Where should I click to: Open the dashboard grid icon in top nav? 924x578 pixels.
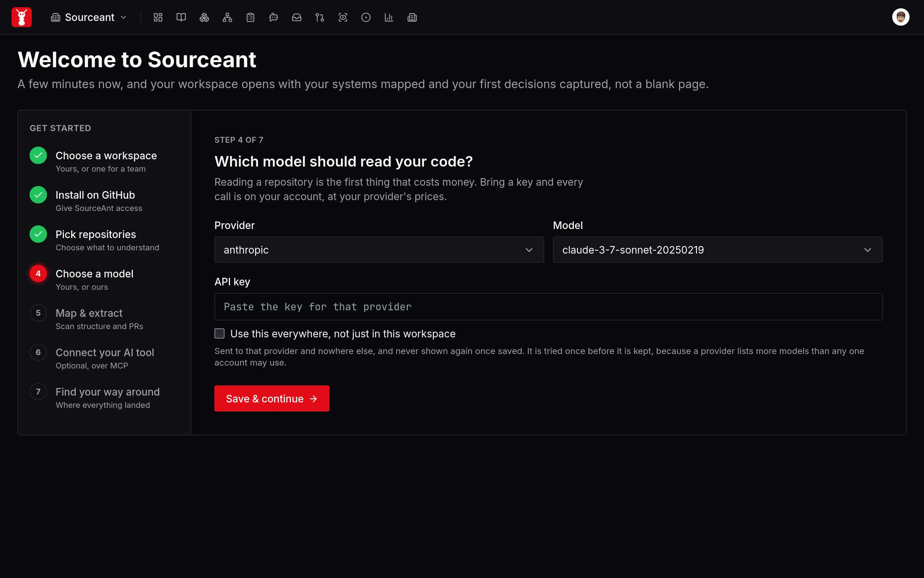158,17
